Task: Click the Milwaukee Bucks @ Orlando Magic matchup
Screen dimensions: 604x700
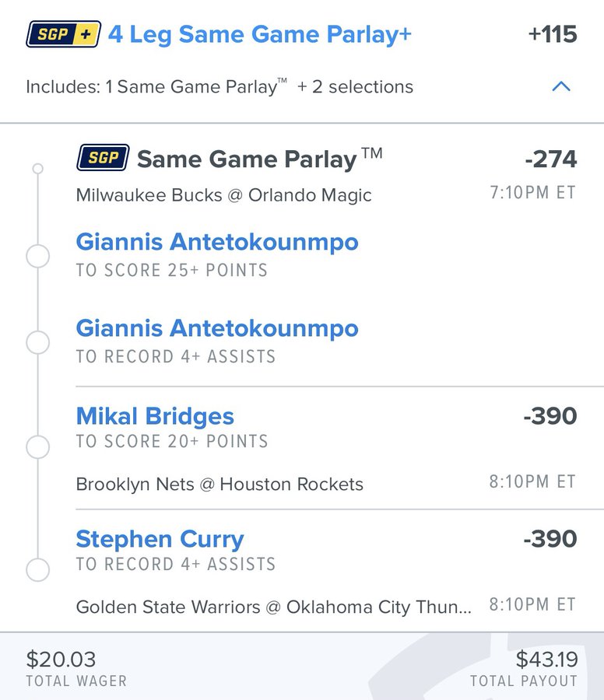Action: [223, 195]
